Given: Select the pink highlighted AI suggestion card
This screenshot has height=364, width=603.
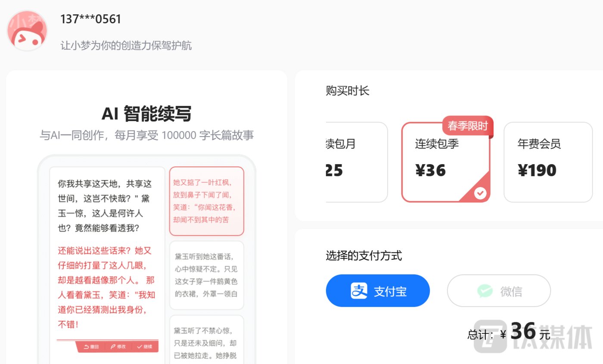Looking at the screenshot, I should click(x=207, y=201).
